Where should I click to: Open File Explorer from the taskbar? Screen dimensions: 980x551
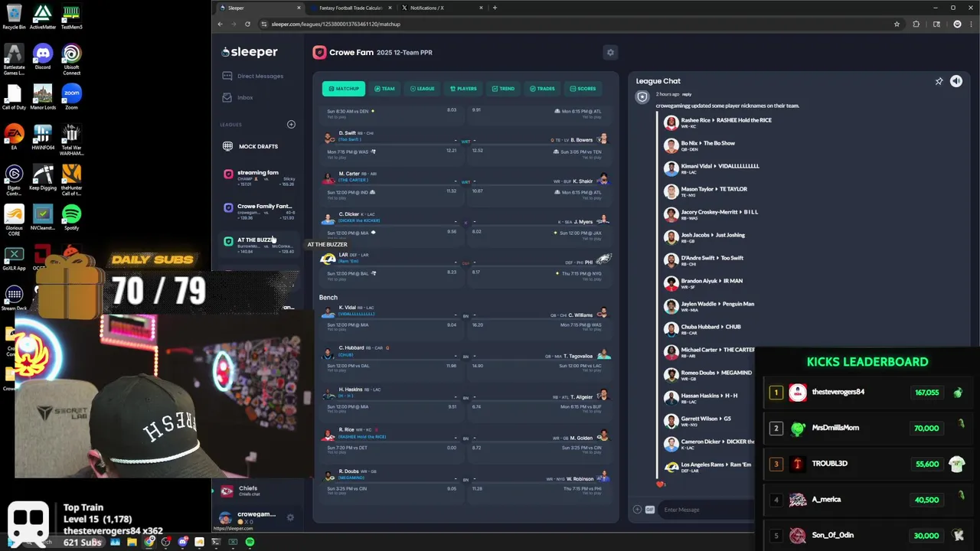(132, 542)
